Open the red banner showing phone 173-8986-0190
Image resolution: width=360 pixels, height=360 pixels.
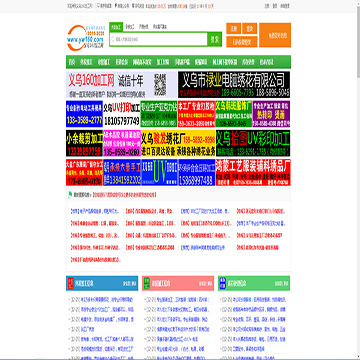tap(84, 172)
